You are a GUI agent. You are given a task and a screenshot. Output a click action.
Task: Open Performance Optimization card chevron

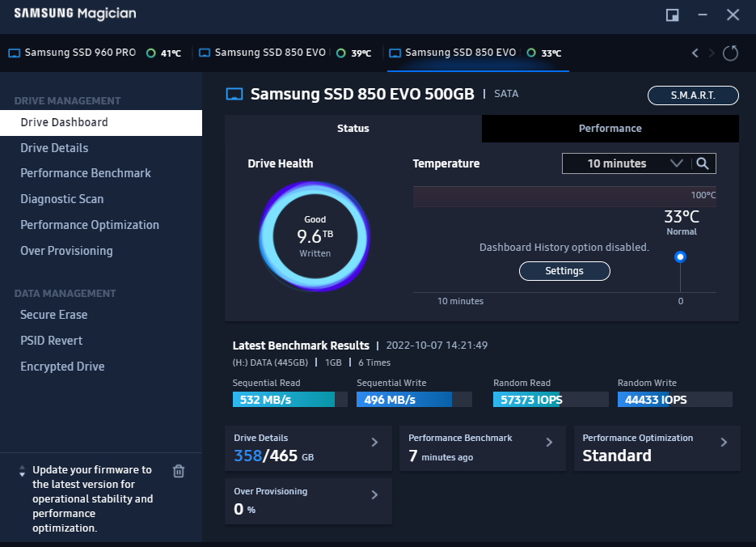click(724, 443)
